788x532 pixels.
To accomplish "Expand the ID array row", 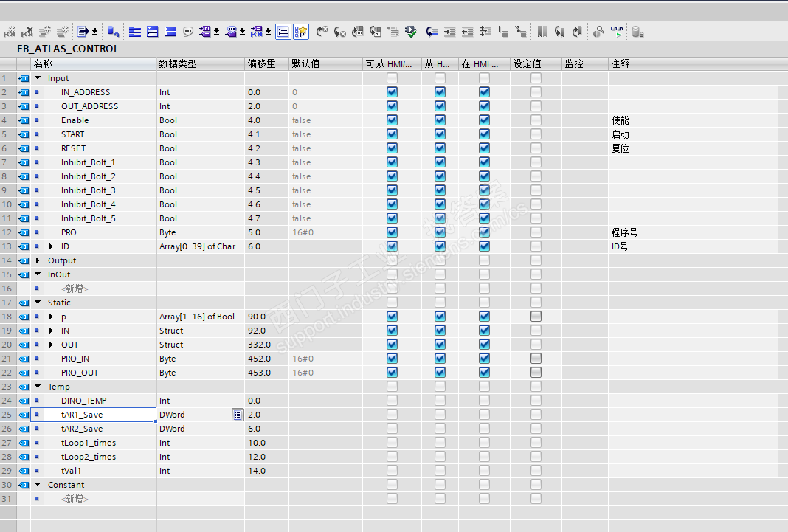I will (51, 246).
